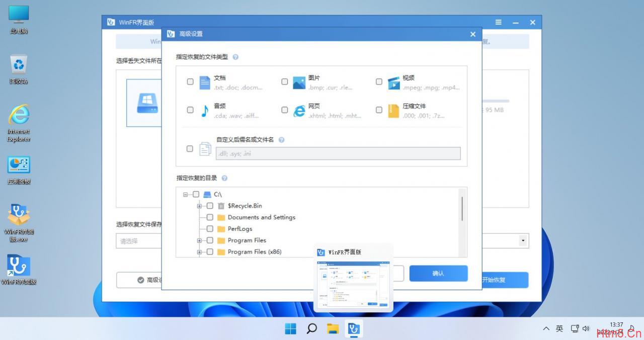644x340 pixels.
Task: Click the 音频 music note icon
Action: click(x=205, y=111)
